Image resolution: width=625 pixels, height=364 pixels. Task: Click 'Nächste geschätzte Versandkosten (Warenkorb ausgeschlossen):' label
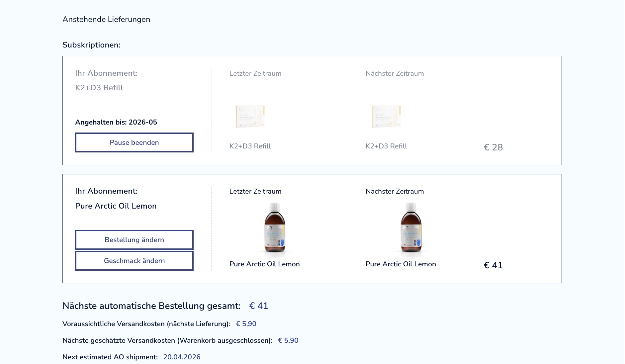[167, 340]
